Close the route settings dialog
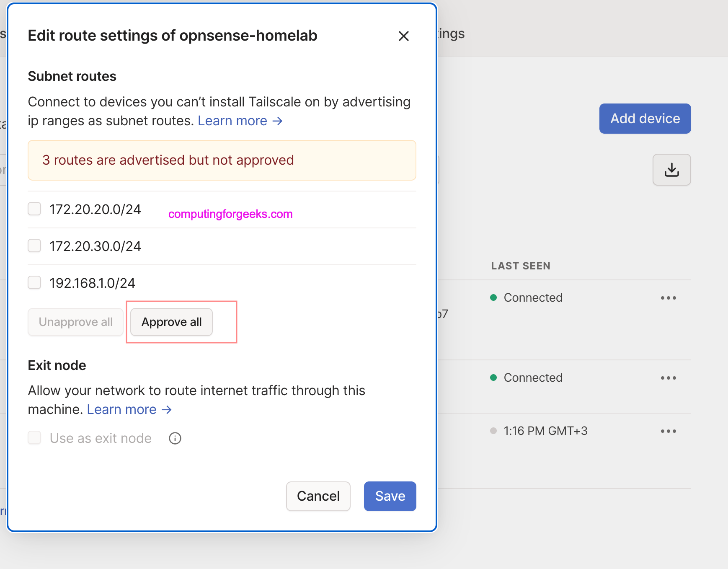Image resolution: width=728 pixels, height=569 pixels. click(x=403, y=36)
